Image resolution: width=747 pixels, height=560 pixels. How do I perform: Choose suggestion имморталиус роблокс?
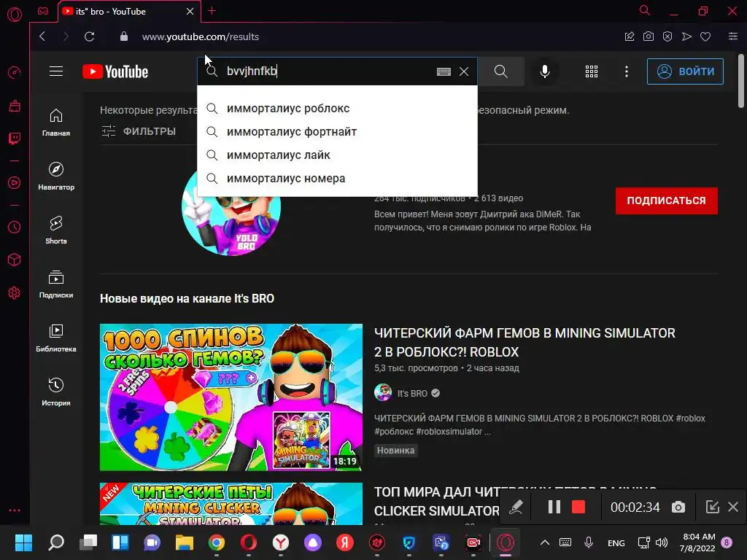(x=337, y=108)
